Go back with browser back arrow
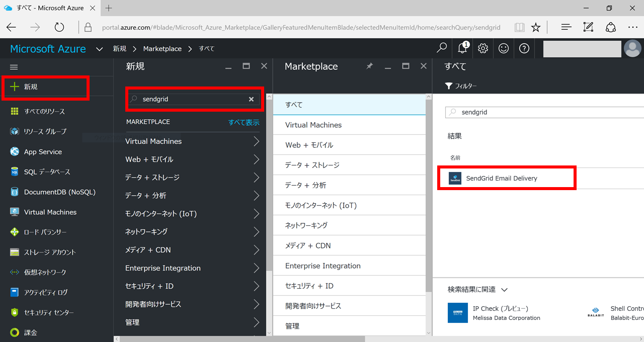 click(11, 27)
